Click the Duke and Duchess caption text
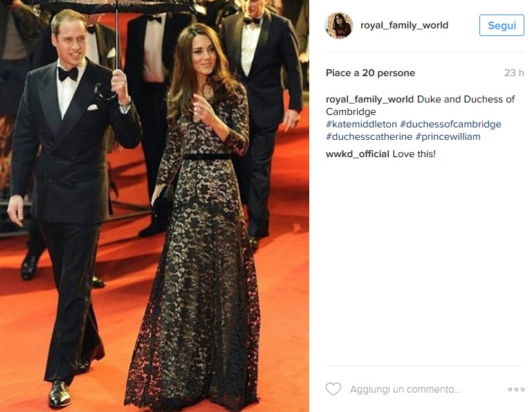The height and width of the screenshot is (412, 532). (x=421, y=105)
